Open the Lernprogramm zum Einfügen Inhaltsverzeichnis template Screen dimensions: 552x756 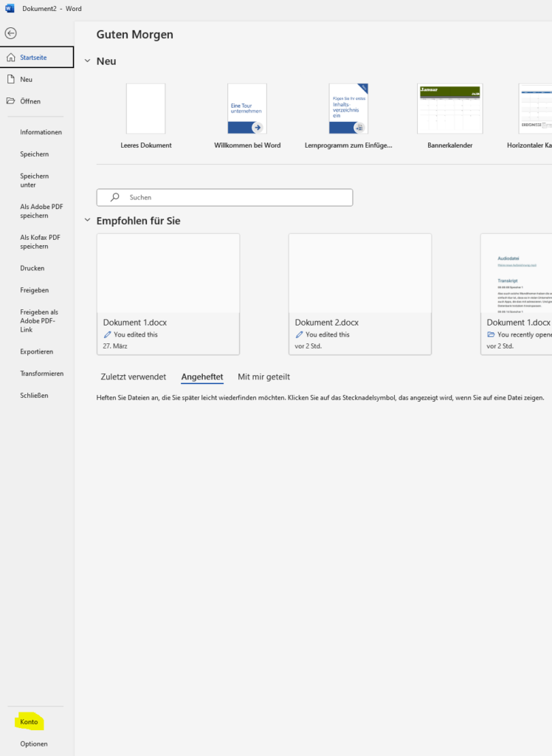[348, 116]
